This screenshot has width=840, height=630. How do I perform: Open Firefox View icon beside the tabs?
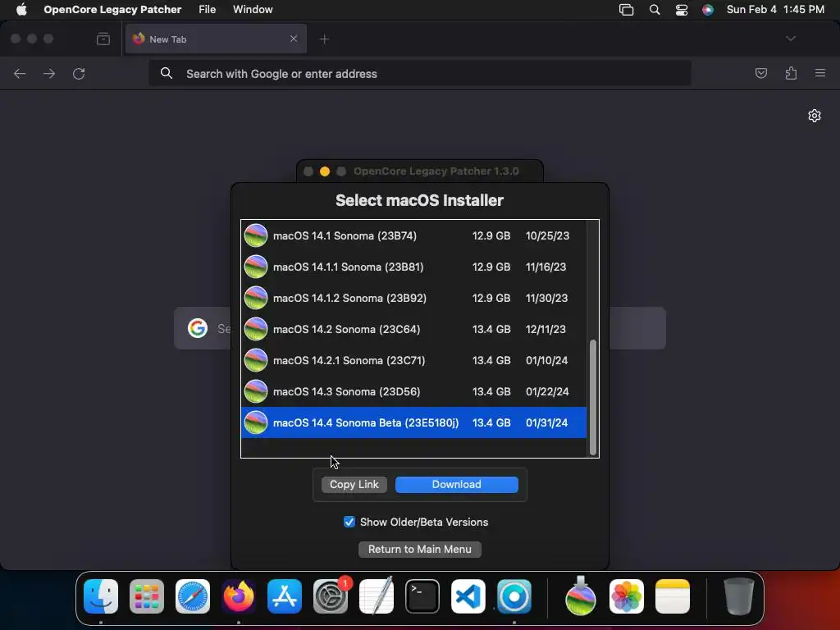tap(103, 39)
